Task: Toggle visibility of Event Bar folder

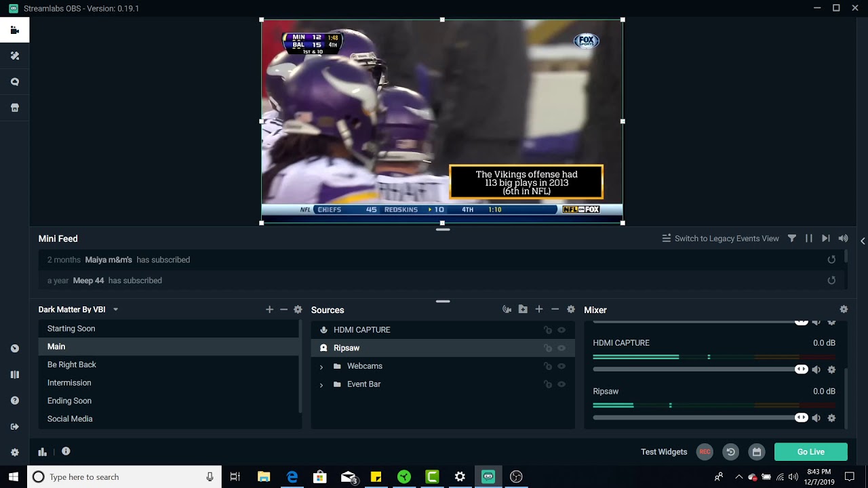Action: pos(561,384)
